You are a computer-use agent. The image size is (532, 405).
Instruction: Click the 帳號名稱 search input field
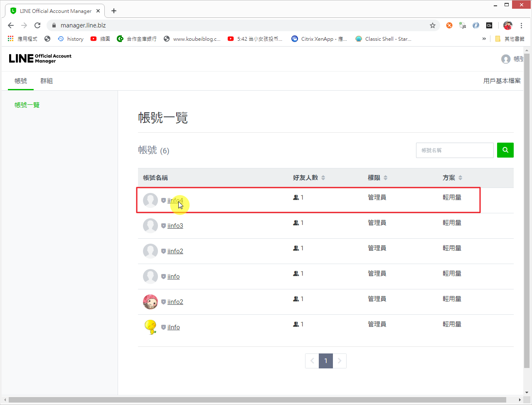(x=454, y=150)
